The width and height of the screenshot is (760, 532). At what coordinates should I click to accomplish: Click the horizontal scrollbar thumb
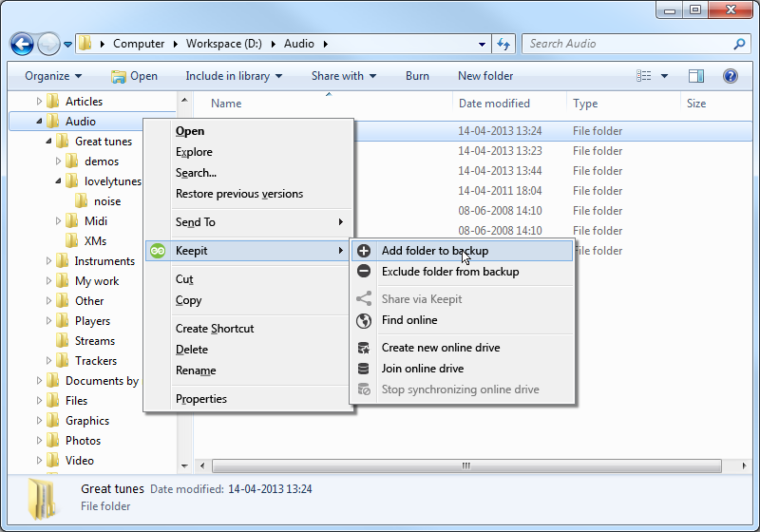pyautogui.click(x=466, y=466)
